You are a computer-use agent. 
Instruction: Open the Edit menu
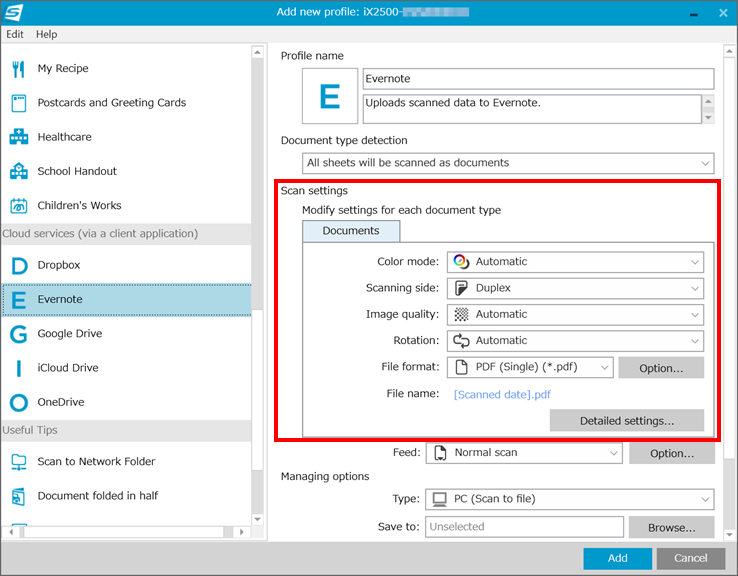pos(15,34)
